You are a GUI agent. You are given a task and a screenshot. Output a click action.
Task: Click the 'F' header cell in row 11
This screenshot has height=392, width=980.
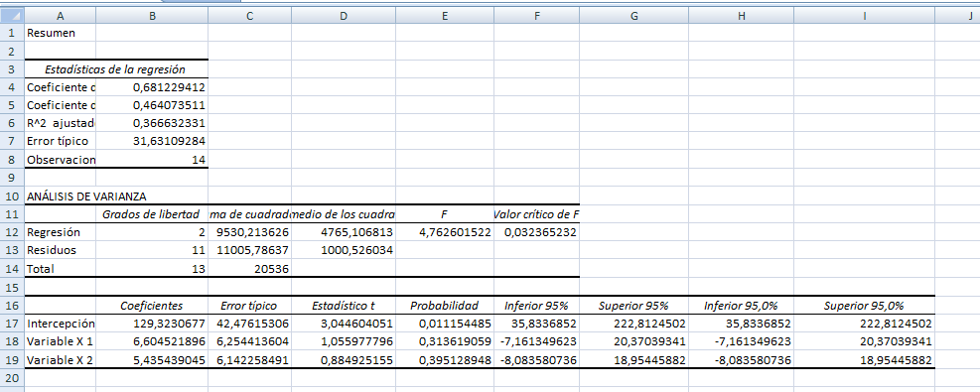point(445,214)
